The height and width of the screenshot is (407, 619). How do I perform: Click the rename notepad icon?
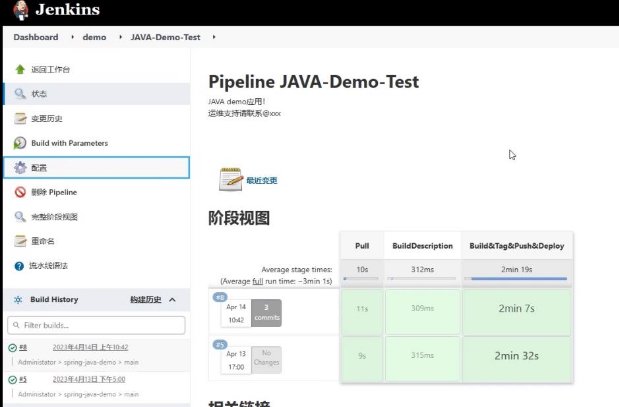pos(20,241)
